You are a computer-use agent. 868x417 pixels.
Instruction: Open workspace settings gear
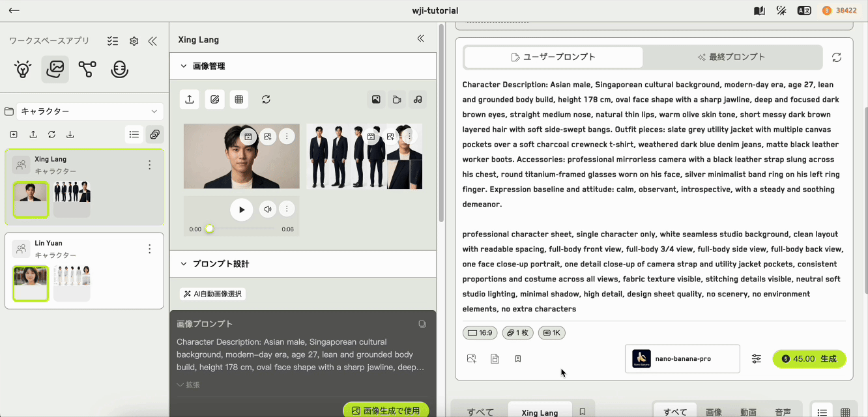pos(134,41)
